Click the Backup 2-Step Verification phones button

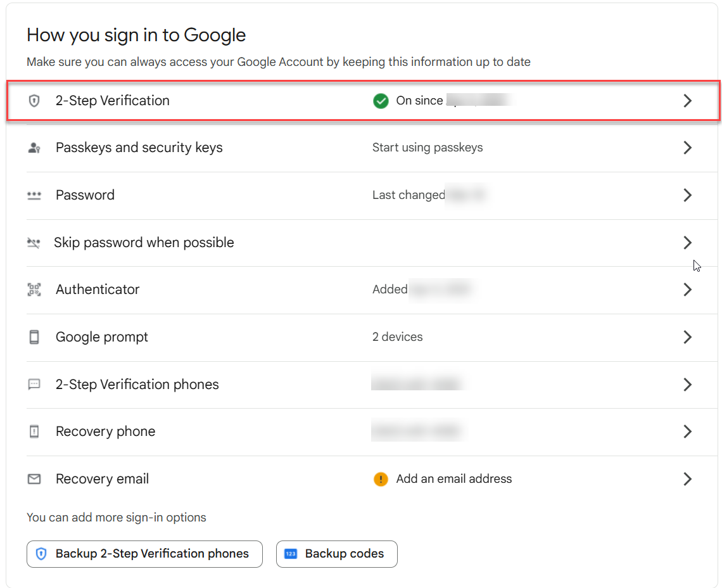click(x=144, y=554)
